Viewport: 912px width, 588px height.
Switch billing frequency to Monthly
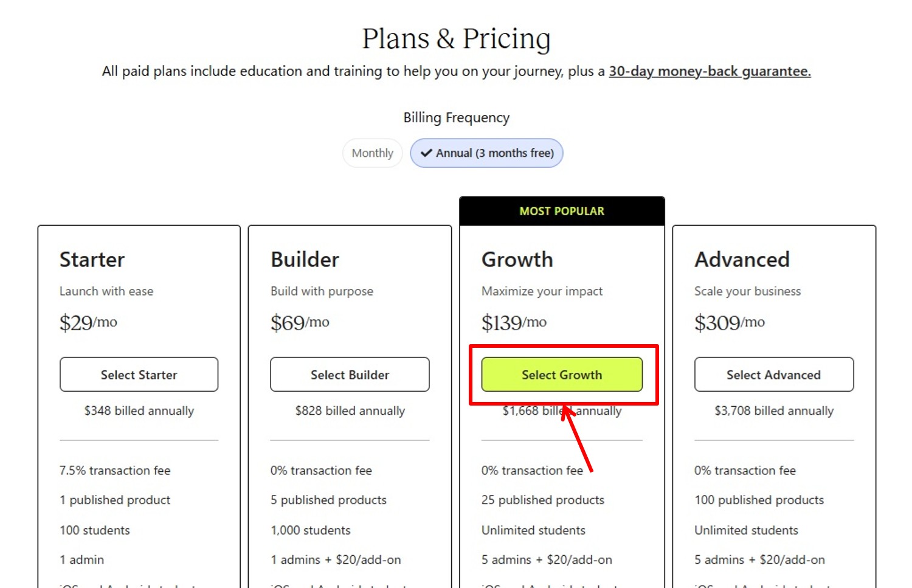click(x=372, y=153)
